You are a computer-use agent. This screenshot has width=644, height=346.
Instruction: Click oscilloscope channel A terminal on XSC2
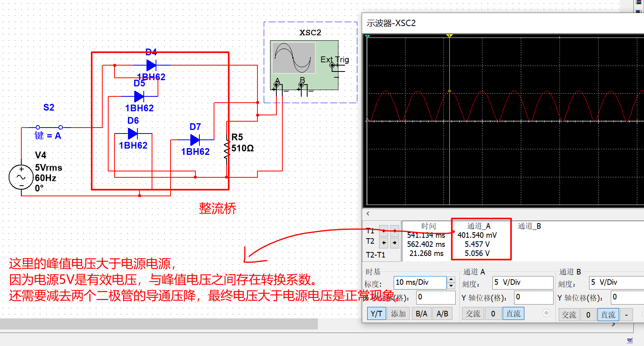pyautogui.click(x=276, y=85)
